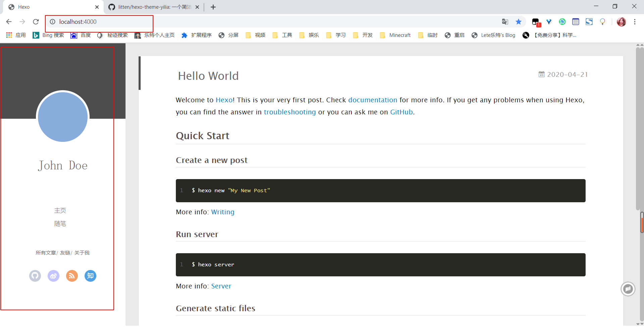Image resolution: width=644 pixels, height=327 pixels.
Task: Open the 工具 bookmarks folder
Action: pos(282,35)
